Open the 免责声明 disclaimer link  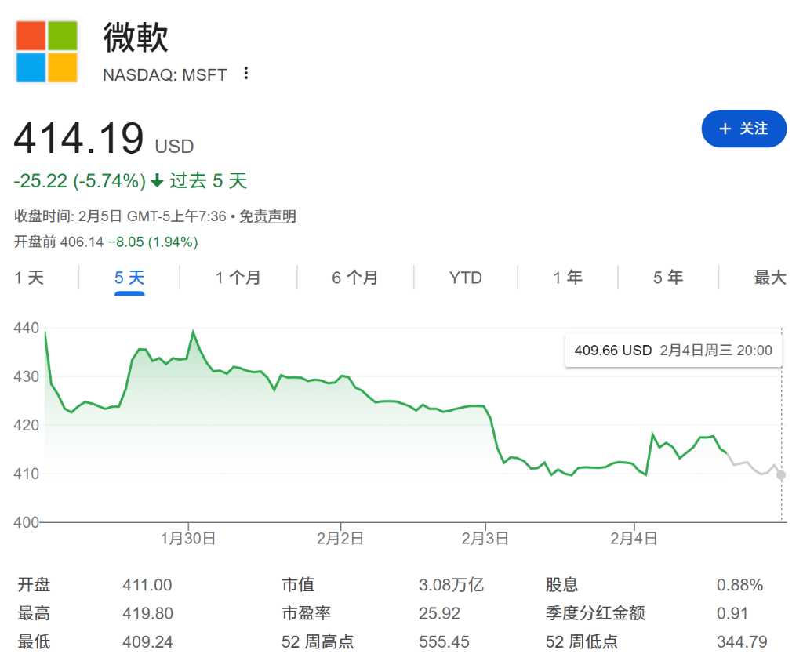(267, 216)
